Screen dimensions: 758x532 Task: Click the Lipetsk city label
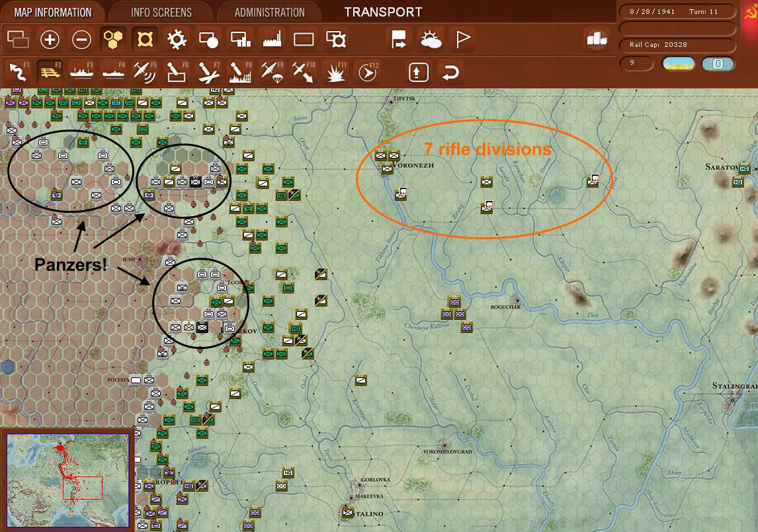click(405, 98)
